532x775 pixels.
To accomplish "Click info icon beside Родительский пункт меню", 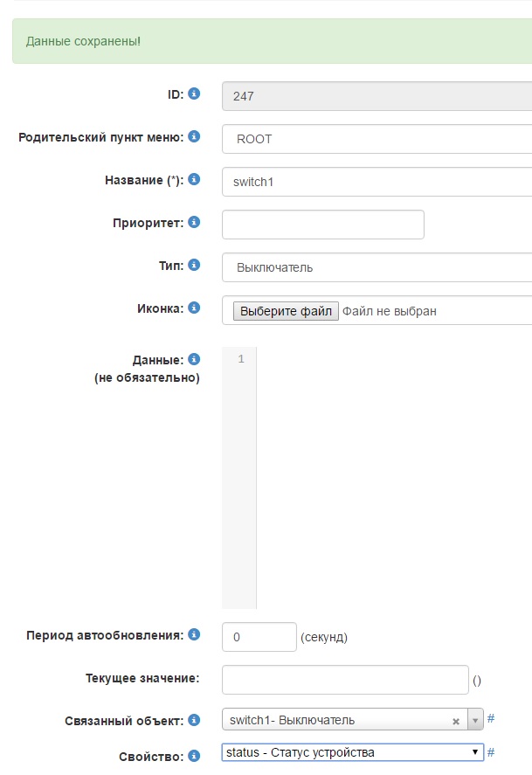I will click(x=194, y=137).
